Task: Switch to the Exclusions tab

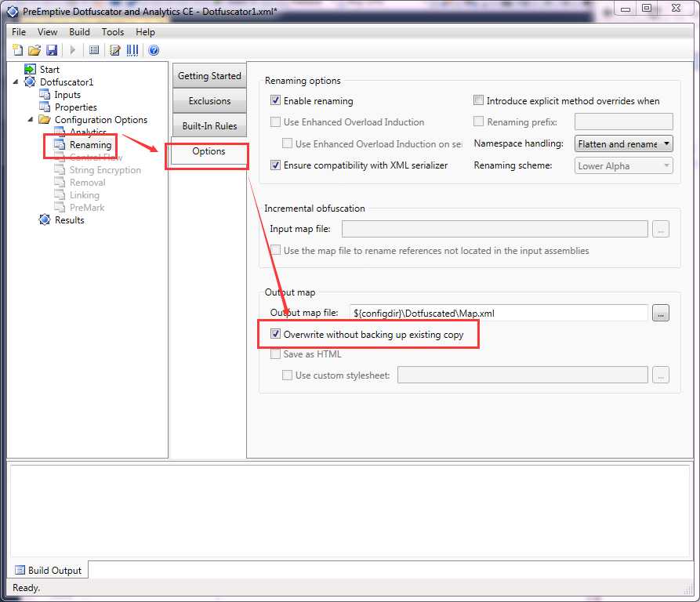Action: tap(209, 101)
